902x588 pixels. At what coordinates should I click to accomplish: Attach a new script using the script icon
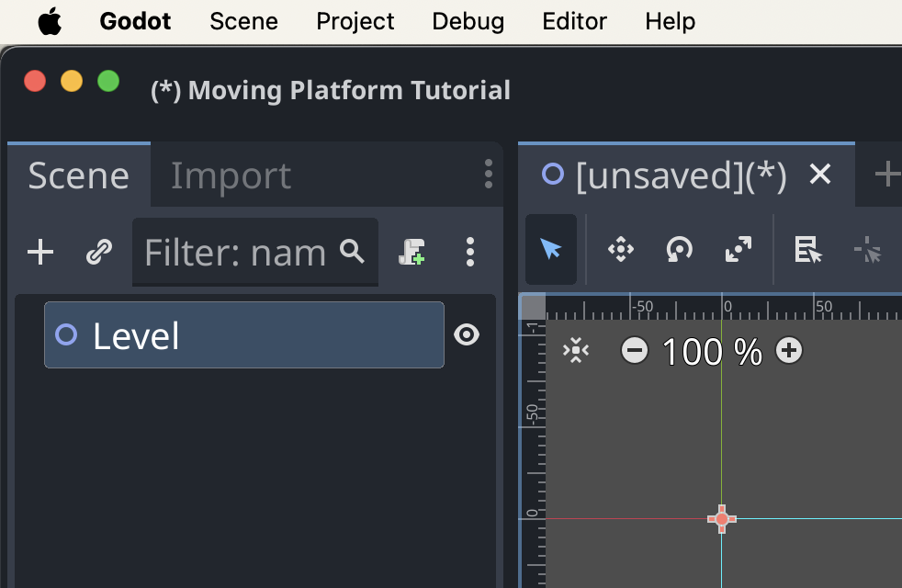412,252
